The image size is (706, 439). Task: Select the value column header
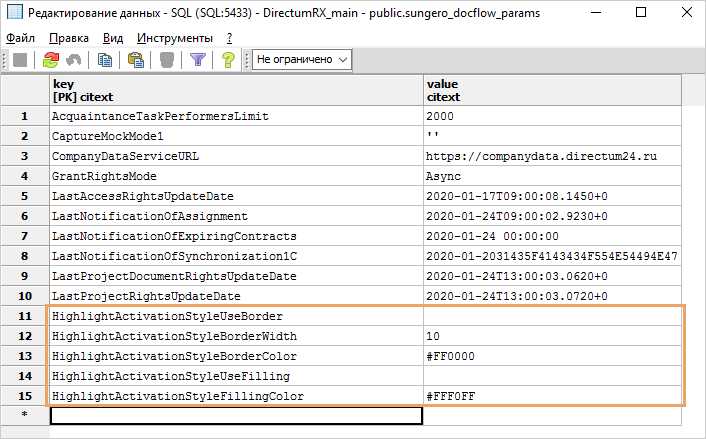(552, 91)
